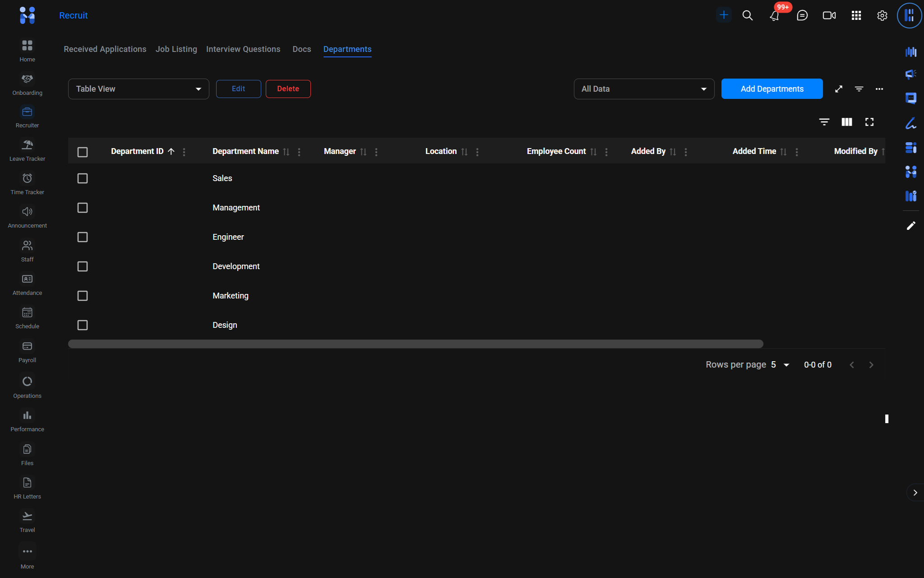This screenshot has height=578, width=924.
Task: Switch to the Job Listing tab
Action: [176, 49]
